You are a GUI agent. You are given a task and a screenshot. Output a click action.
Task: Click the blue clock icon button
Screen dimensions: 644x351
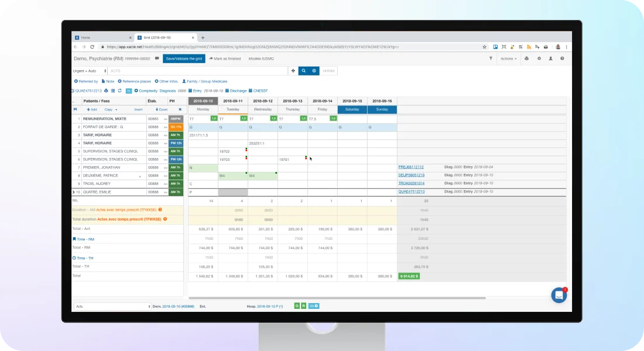coord(314,71)
